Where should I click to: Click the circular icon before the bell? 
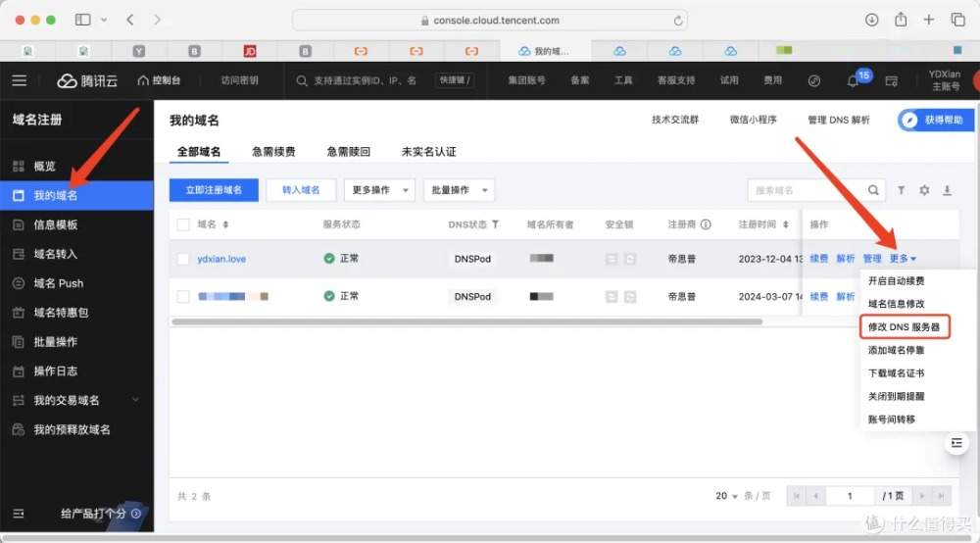tap(814, 80)
